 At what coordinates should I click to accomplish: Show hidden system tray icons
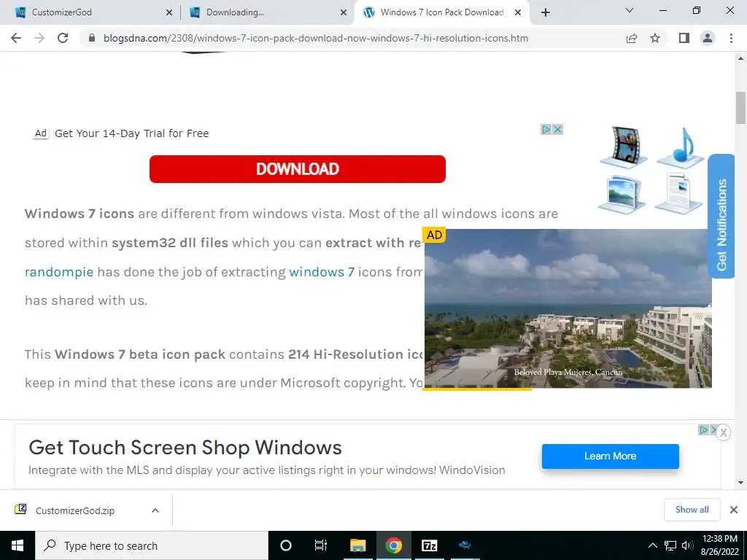[653, 545]
